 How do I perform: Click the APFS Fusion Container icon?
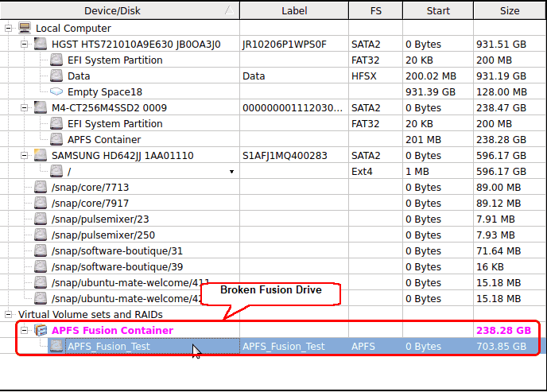pyautogui.click(x=41, y=330)
